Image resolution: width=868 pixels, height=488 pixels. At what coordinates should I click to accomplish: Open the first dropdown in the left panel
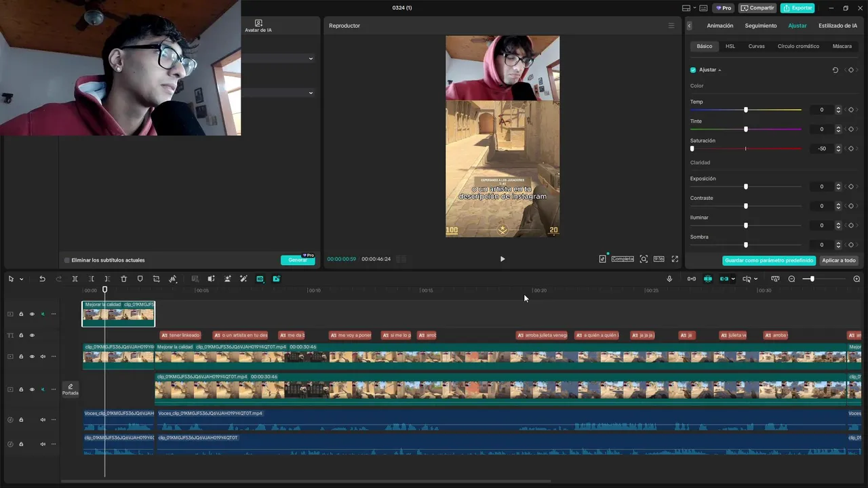point(311,58)
